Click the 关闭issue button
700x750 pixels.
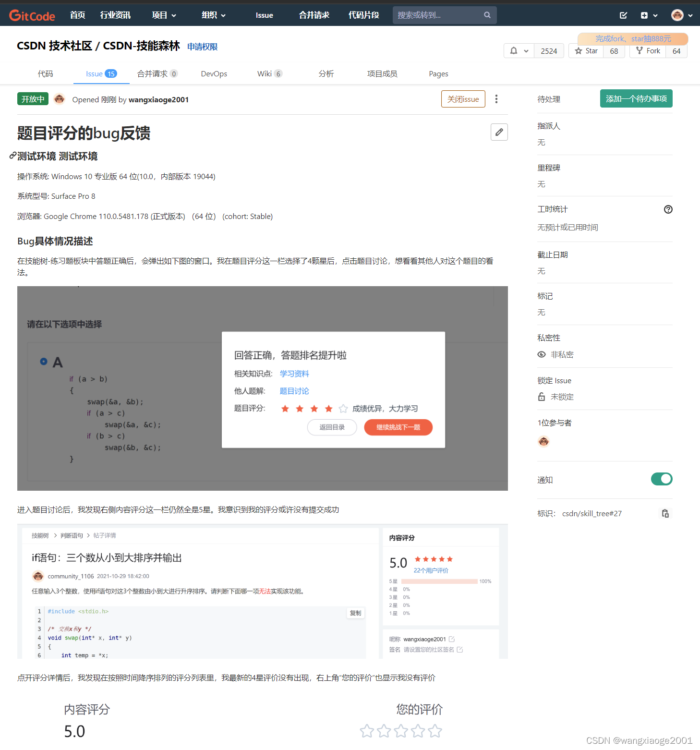coord(463,99)
